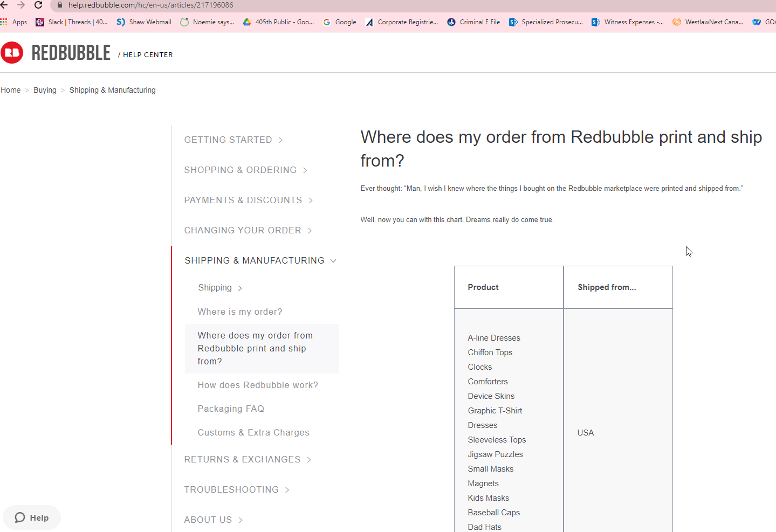Open the Specialized Prosecutions bookmark
This screenshot has height=532, width=776.
[546, 22]
